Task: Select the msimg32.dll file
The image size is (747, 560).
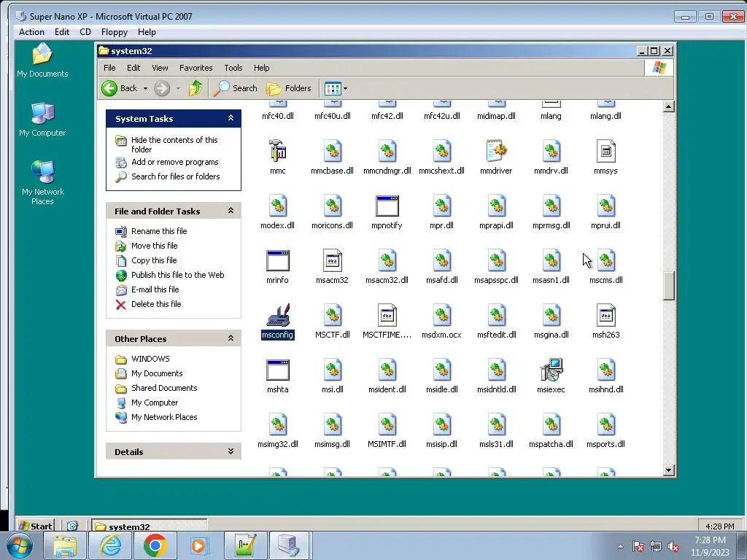Action: point(278,425)
